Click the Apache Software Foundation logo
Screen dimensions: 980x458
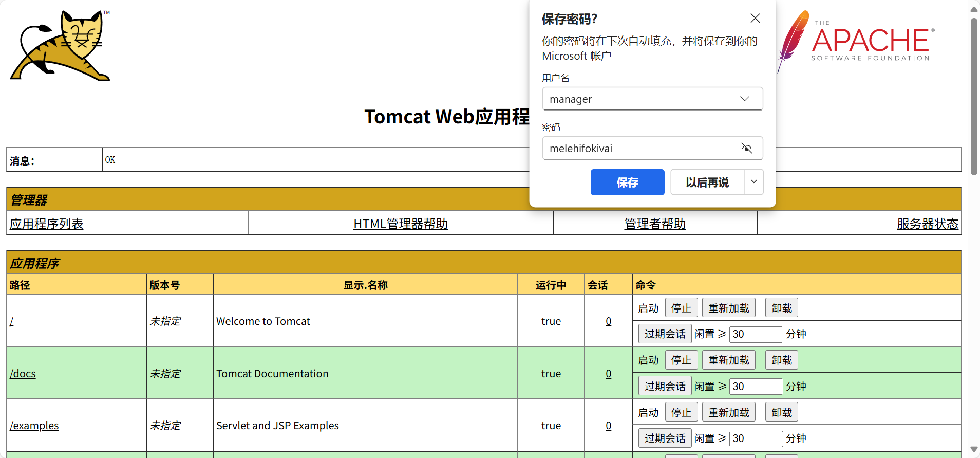coord(856,42)
